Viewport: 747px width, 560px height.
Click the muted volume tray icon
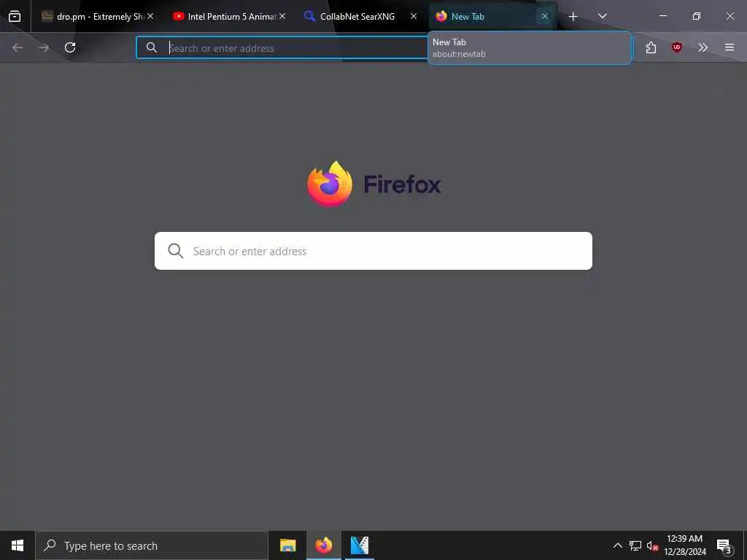pos(652,545)
